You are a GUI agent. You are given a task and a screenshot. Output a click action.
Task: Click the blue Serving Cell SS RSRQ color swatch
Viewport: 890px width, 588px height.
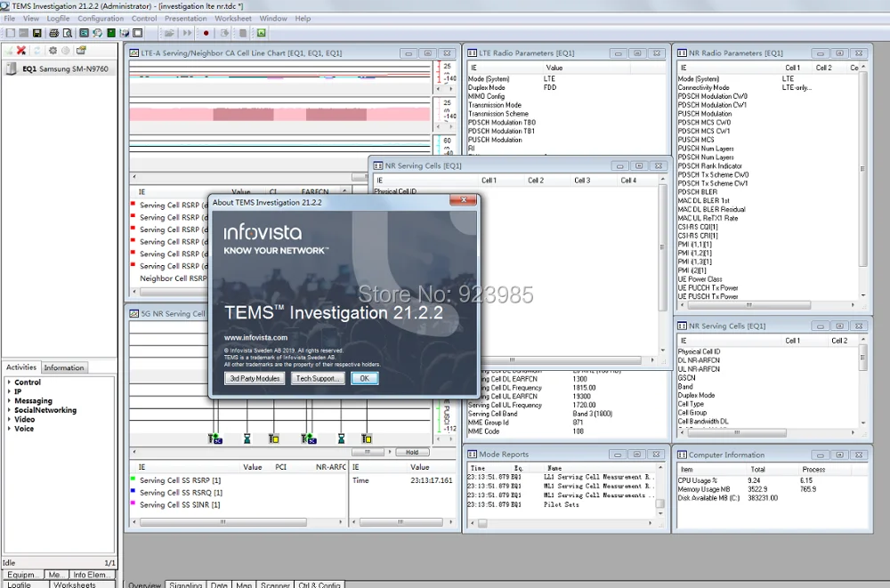[133, 490]
